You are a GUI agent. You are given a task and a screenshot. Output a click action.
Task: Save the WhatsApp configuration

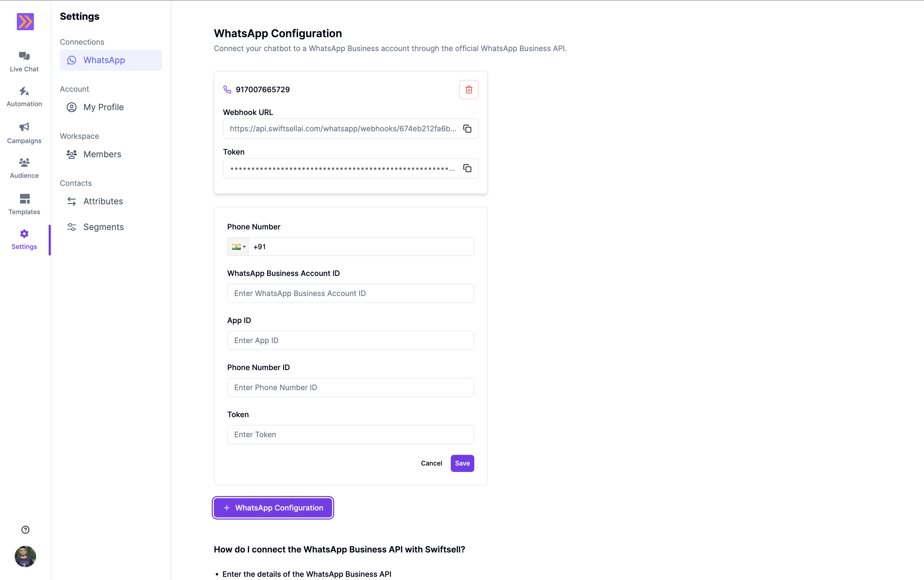pyautogui.click(x=462, y=463)
